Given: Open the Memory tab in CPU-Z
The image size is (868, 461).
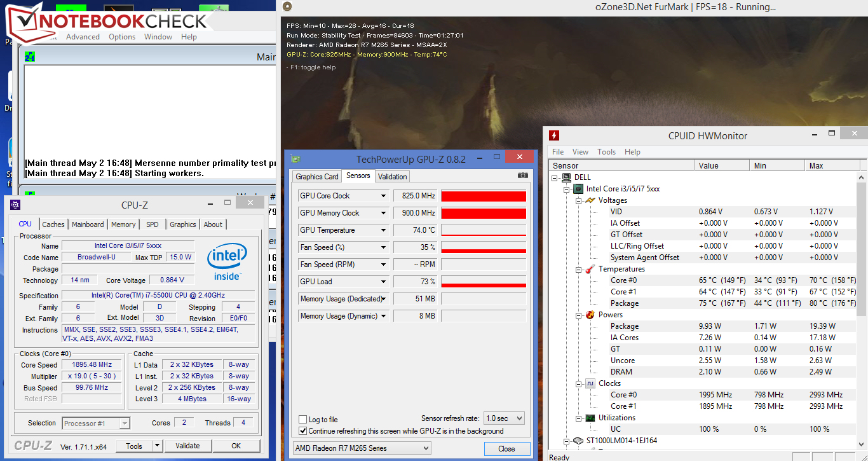Looking at the screenshot, I should 123,224.
